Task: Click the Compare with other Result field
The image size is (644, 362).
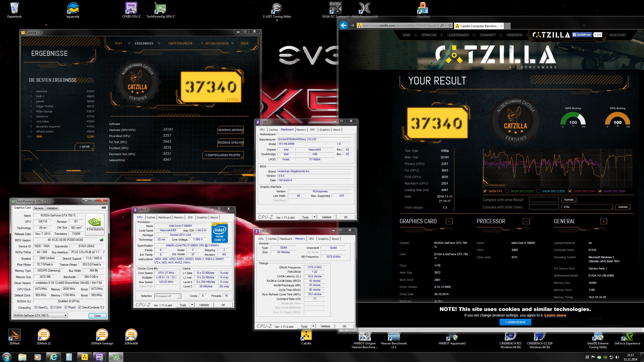Action: [x=544, y=200]
